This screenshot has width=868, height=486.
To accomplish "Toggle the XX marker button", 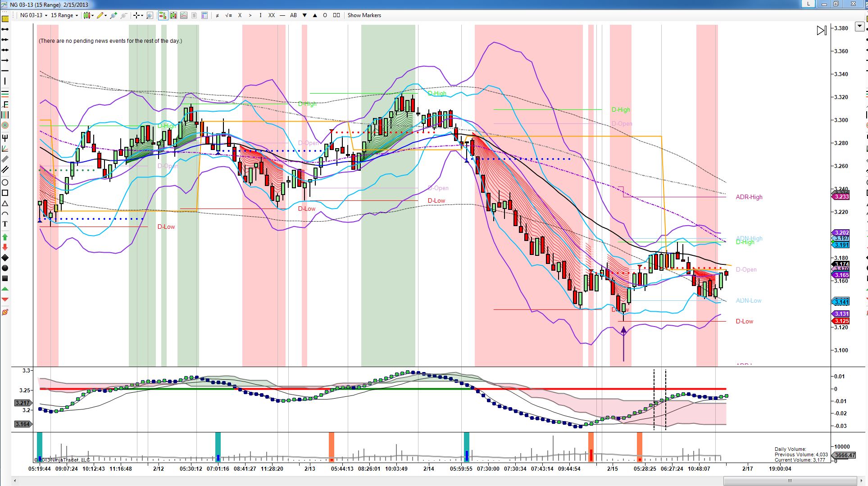I will [x=272, y=15].
